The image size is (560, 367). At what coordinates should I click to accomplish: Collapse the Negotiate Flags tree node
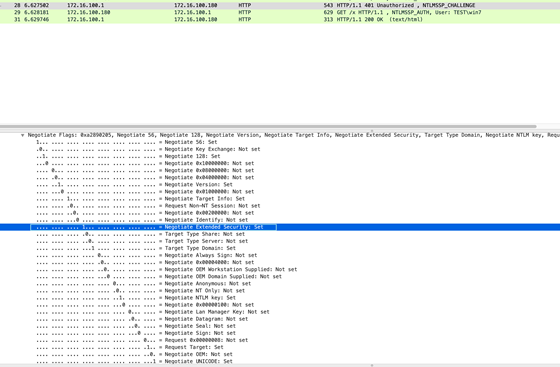pos(22,135)
